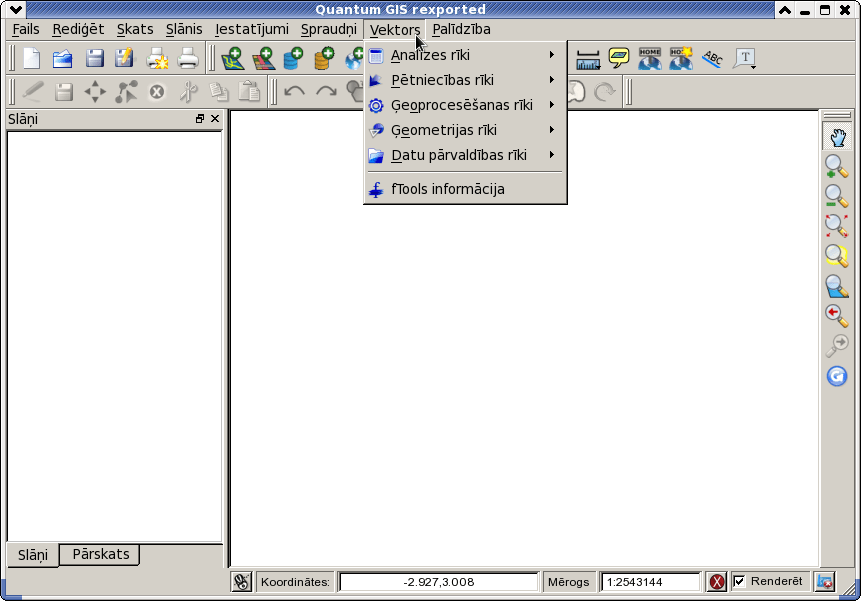Viewport: 861px width, 601px height.
Task: Close the Slāņi panel
Action: [215, 119]
